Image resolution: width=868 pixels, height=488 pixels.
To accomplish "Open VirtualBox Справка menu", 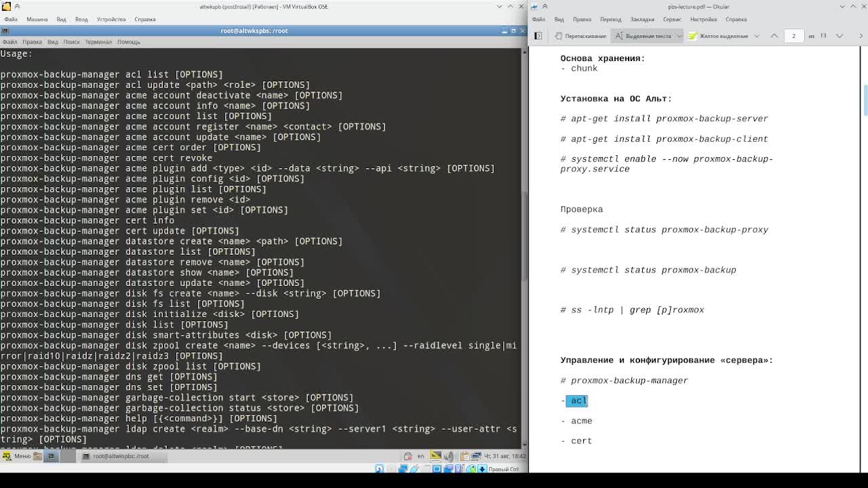I will 144,19.
